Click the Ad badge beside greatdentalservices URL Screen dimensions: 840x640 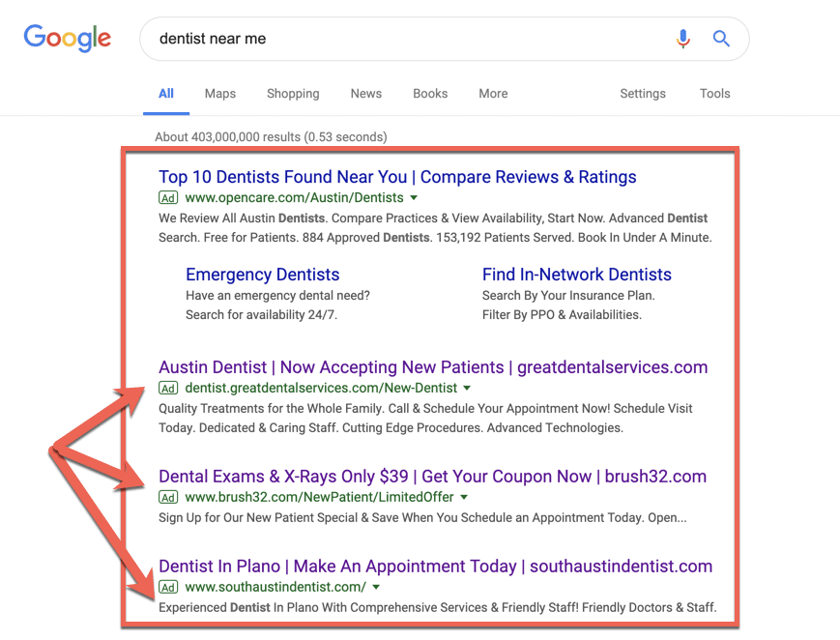click(168, 388)
